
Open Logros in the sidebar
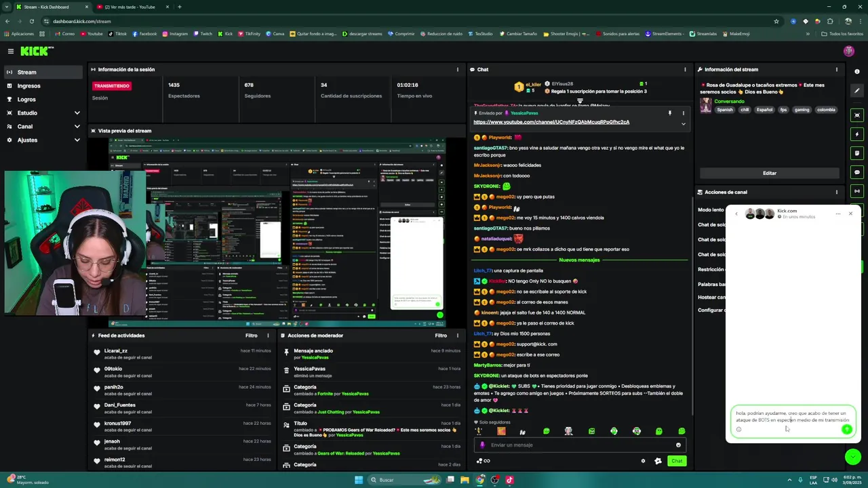(x=43, y=99)
